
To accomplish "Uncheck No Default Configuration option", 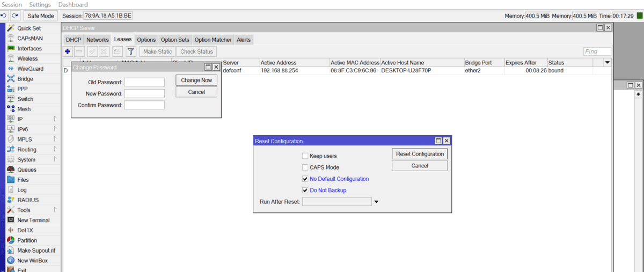I will click(x=305, y=179).
